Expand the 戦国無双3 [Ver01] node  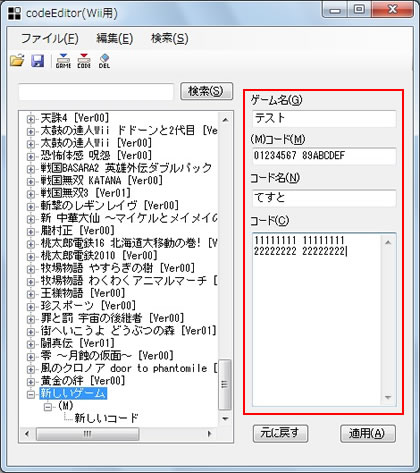pyautogui.click(x=31, y=194)
